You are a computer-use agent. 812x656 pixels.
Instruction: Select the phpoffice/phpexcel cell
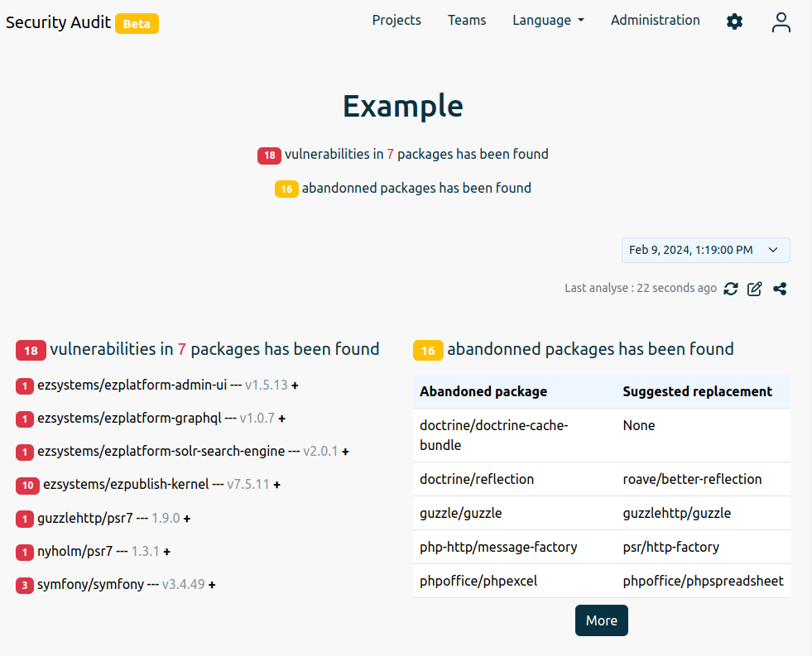(x=514, y=581)
